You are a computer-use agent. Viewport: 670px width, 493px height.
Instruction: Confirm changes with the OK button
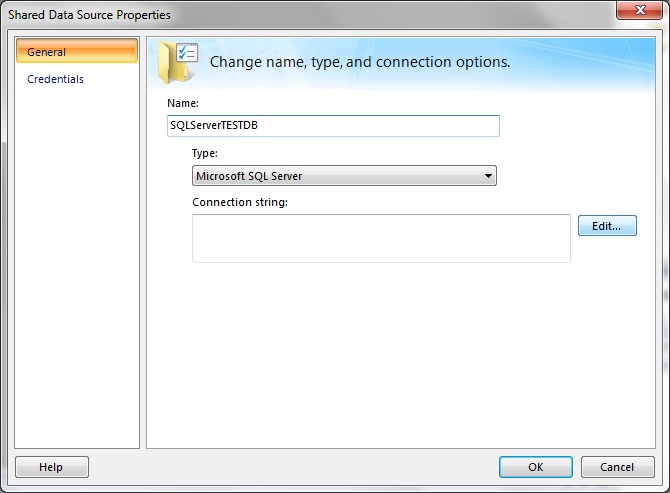coord(536,467)
